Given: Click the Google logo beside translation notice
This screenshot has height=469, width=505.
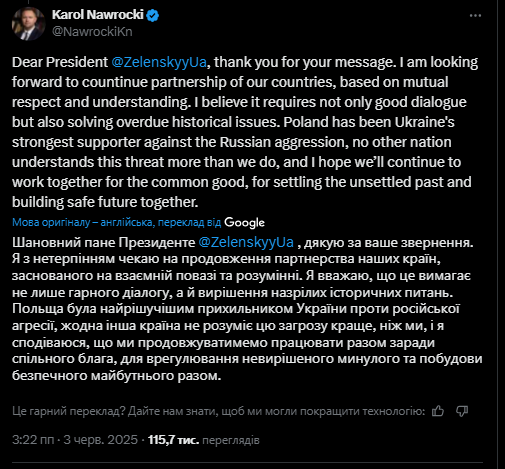Looking at the screenshot, I should tap(244, 223).
